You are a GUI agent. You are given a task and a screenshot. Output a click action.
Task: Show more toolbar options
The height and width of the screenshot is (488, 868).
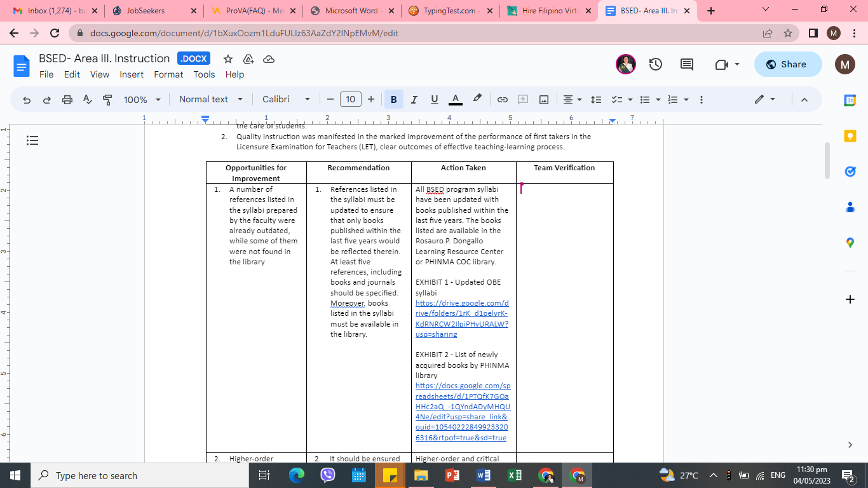[702, 100]
